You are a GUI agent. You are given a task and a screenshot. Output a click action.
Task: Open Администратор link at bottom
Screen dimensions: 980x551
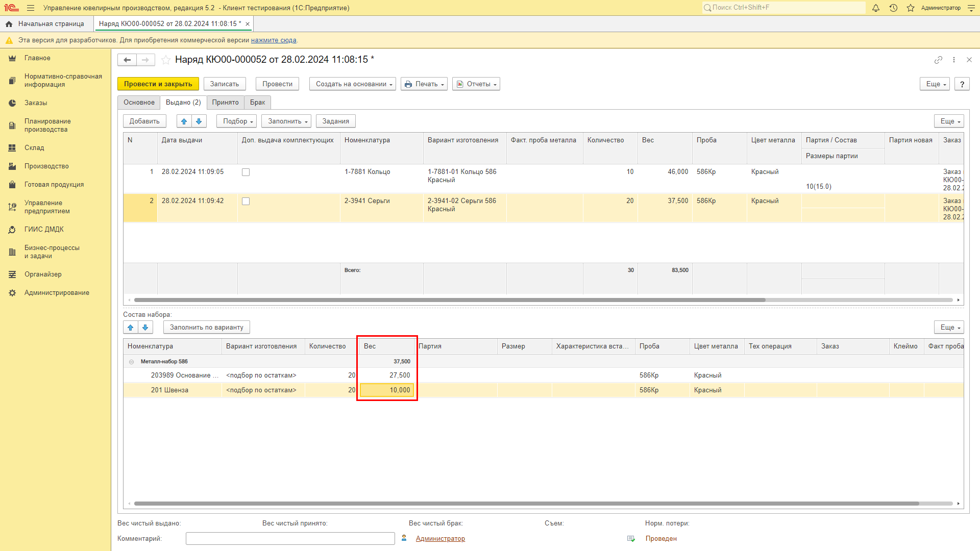point(440,539)
